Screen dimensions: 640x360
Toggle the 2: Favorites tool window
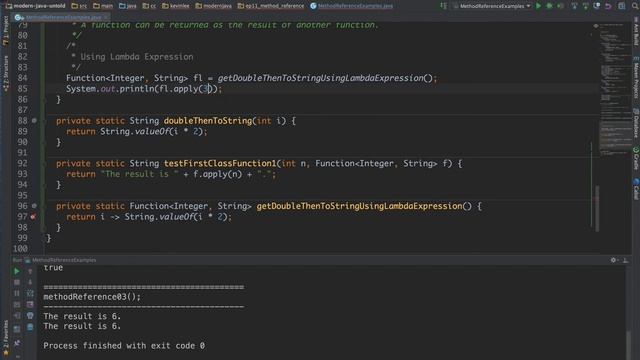coord(5,337)
